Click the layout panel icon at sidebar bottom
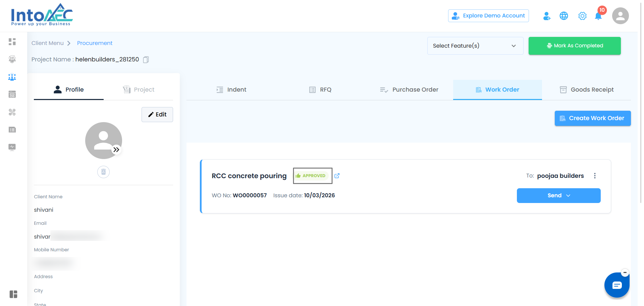The image size is (644, 306). (x=13, y=294)
